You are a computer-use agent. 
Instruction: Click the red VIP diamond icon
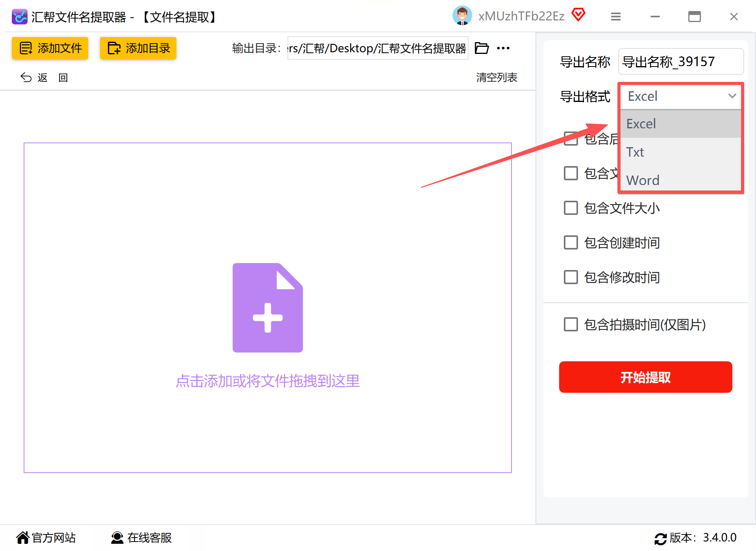coord(578,15)
